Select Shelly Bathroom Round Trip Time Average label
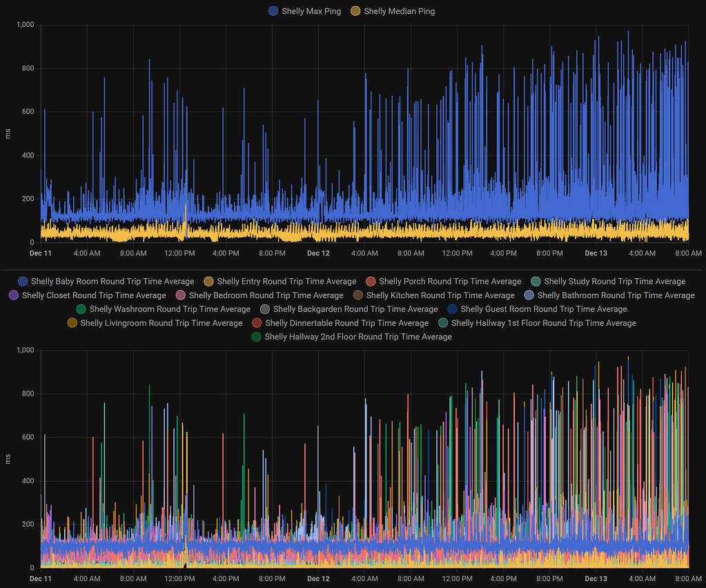The width and height of the screenshot is (706, 588). tap(616, 295)
